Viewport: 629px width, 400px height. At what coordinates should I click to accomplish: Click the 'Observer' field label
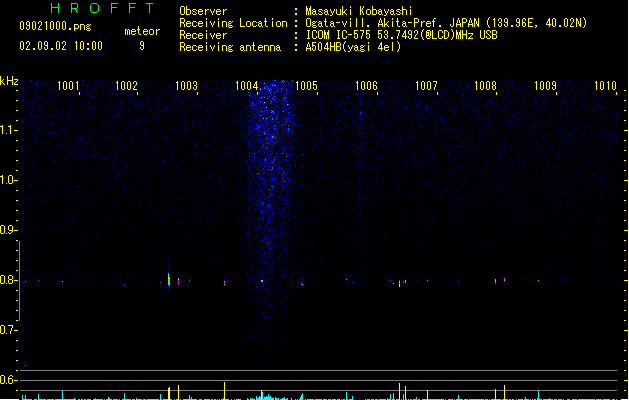[203, 11]
